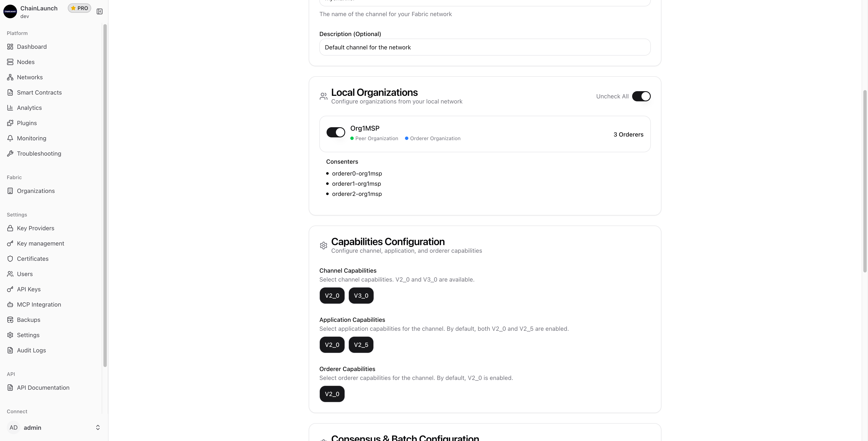Open the admin user selector
Screen dimensions: 868x441
tap(54, 427)
